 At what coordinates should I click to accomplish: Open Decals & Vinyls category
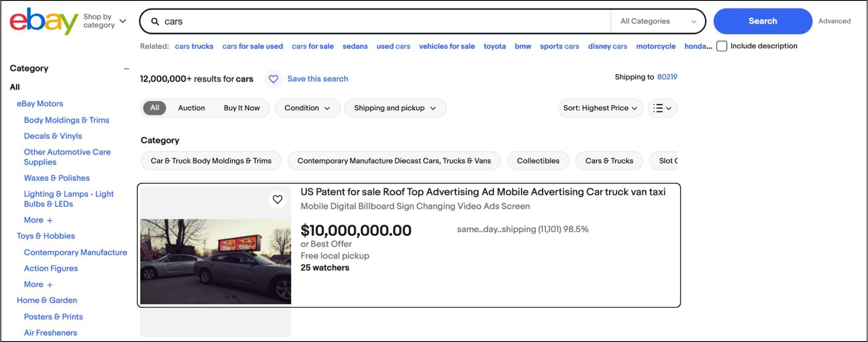[53, 136]
